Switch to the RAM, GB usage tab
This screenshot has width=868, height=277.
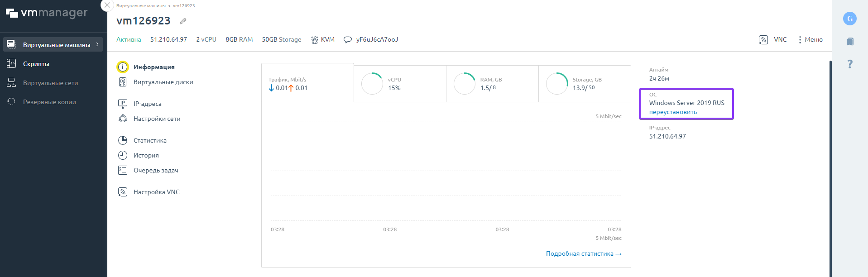(x=492, y=84)
